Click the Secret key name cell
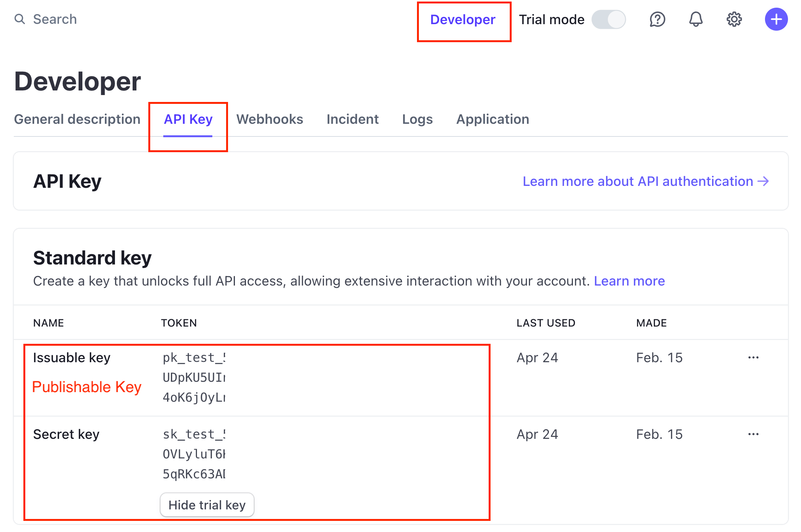 [66, 434]
